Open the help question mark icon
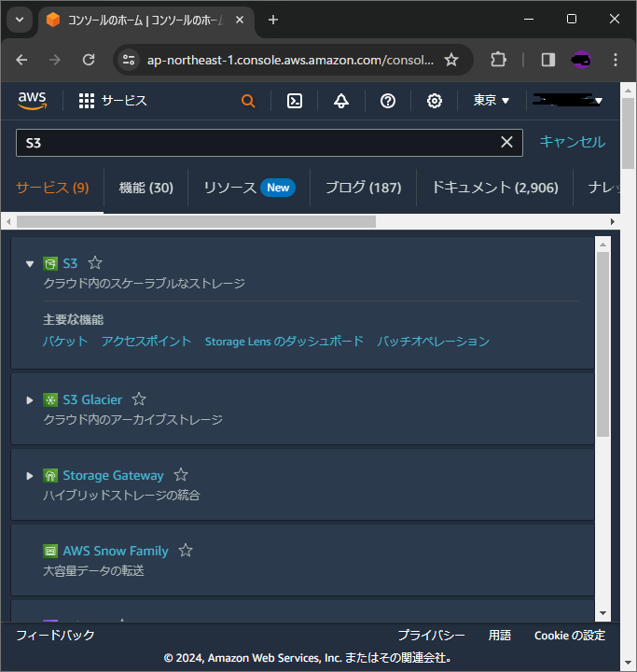 pyautogui.click(x=388, y=101)
